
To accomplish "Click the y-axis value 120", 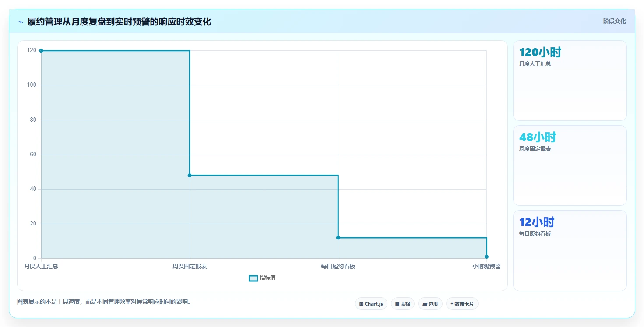I will (x=32, y=50).
